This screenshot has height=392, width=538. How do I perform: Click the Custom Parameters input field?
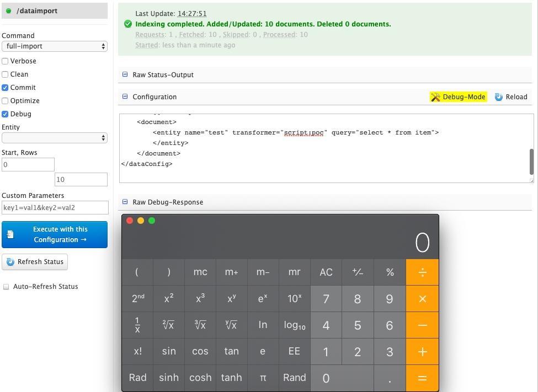pyautogui.click(x=55, y=208)
